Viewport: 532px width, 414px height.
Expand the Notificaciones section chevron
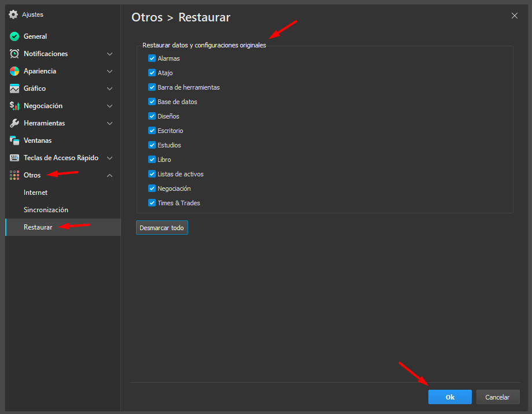[110, 54]
